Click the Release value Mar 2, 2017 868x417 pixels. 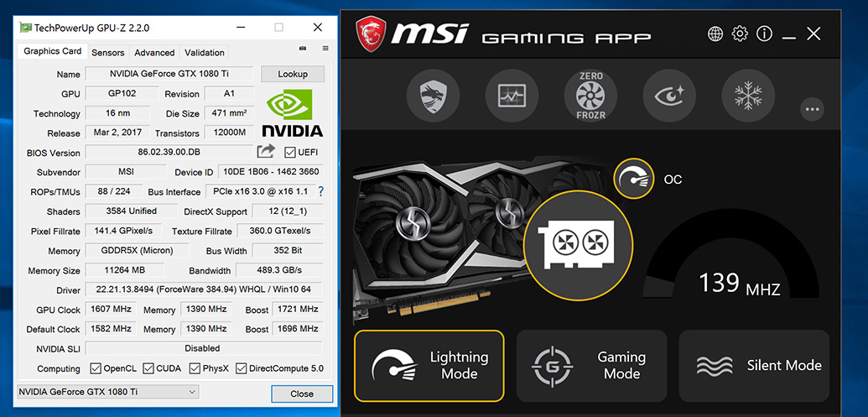118,133
